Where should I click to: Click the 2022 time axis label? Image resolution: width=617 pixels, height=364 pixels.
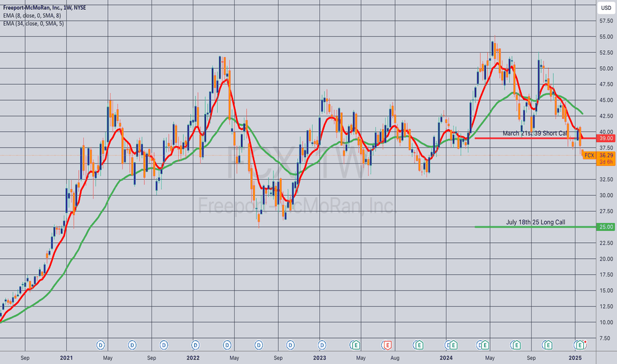click(x=193, y=357)
